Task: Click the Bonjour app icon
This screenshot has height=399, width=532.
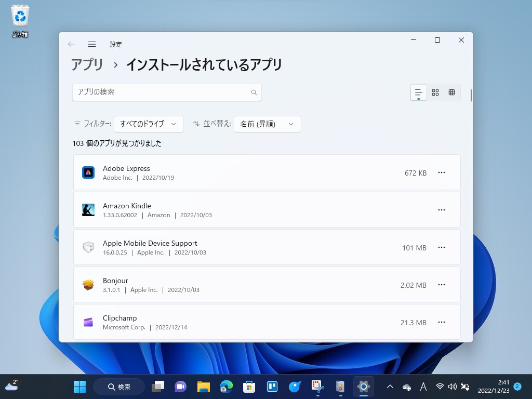Action: click(88, 284)
